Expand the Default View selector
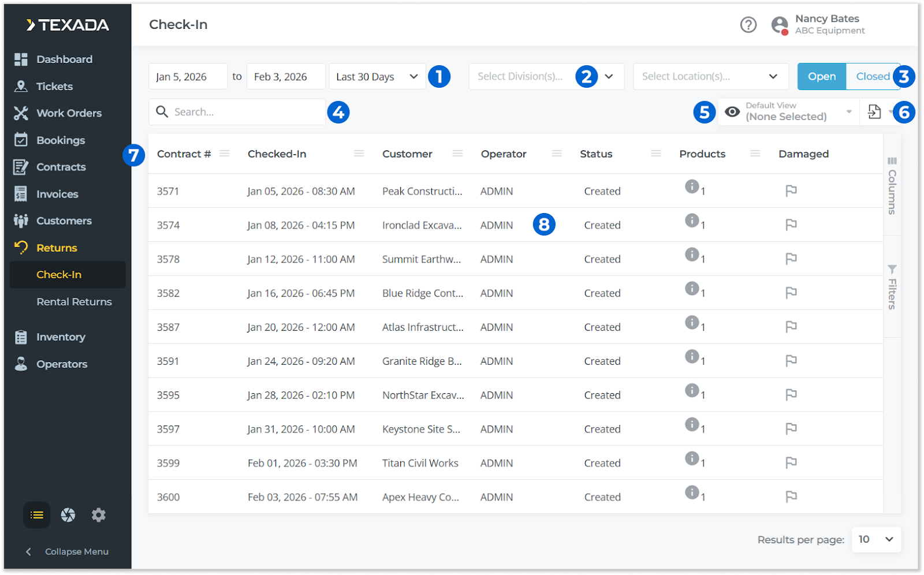 (789, 112)
